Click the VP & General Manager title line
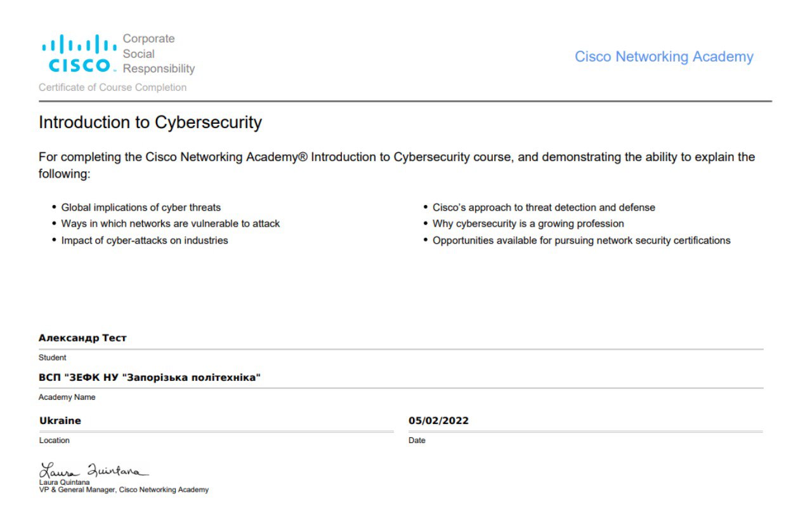The width and height of the screenshot is (812, 528). tap(124, 490)
